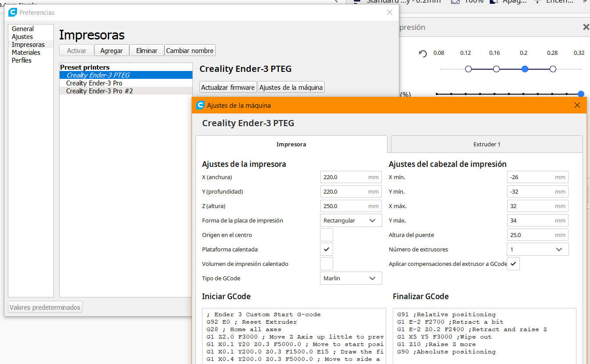Image resolution: width=590 pixels, height=364 pixels.
Task: Switch to the Extruder 1 tab
Action: pyautogui.click(x=487, y=144)
